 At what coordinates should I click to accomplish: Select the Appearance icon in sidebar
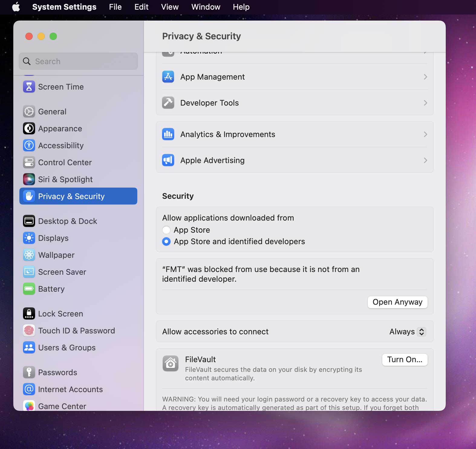(29, 129)
